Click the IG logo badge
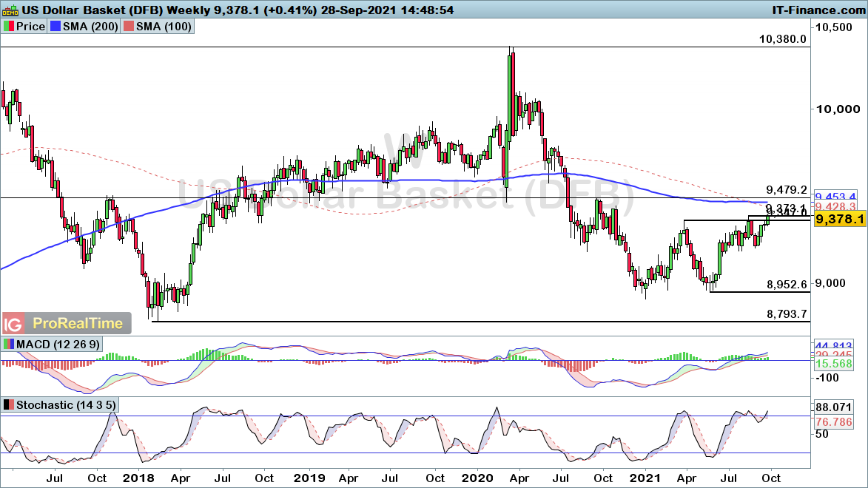 click(13, 324)
